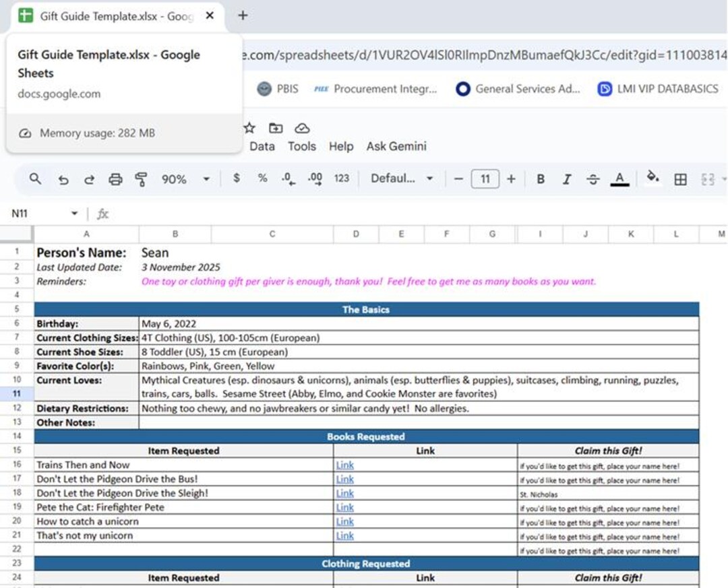Decrease font size with minus button
Viewport: 728px width, 588px height.
tap(458, 178)
